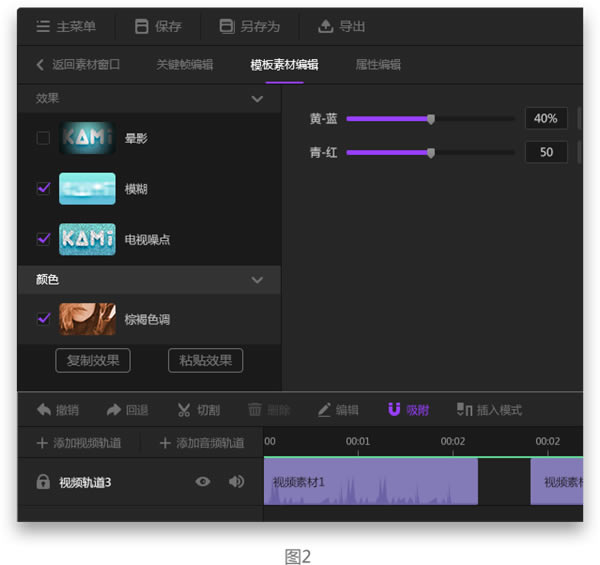Click the 00:01 mark on timeline ruler

(358, 441)
